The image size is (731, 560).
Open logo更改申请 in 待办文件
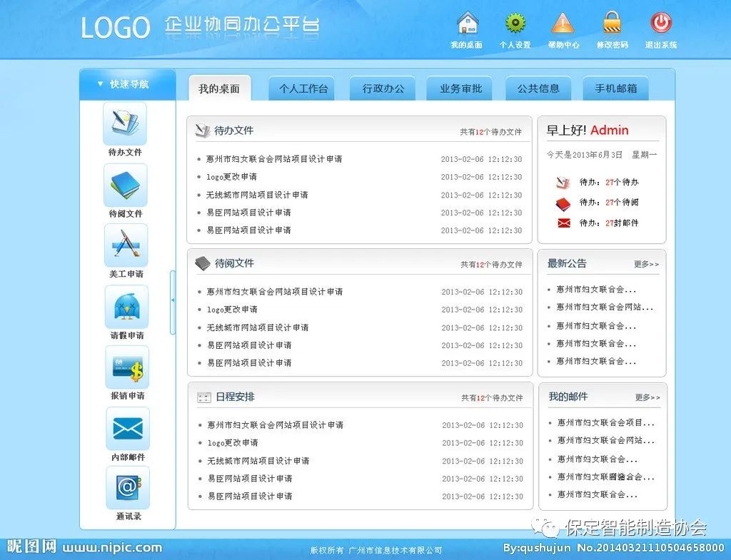(x=232, y=177)
